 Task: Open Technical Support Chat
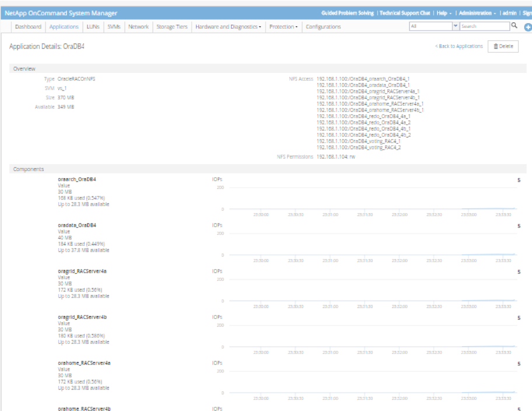pyautogui.click(x=405, y=13)
